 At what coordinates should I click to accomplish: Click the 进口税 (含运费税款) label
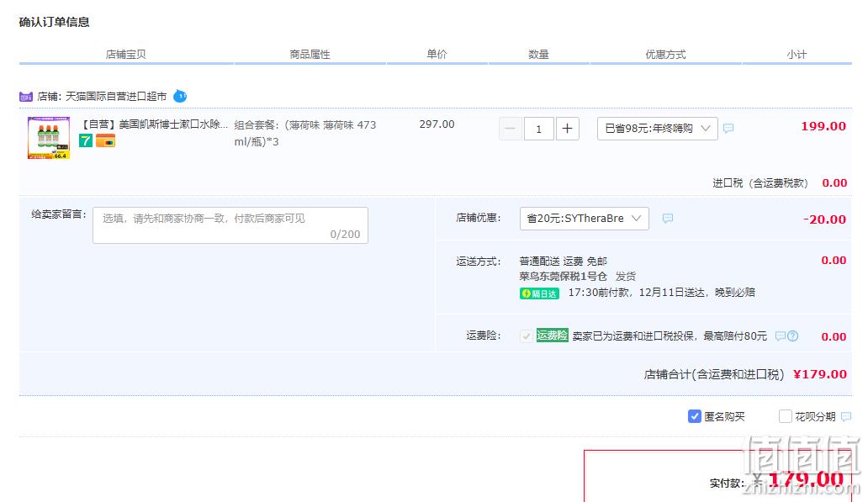coord(760,183)
